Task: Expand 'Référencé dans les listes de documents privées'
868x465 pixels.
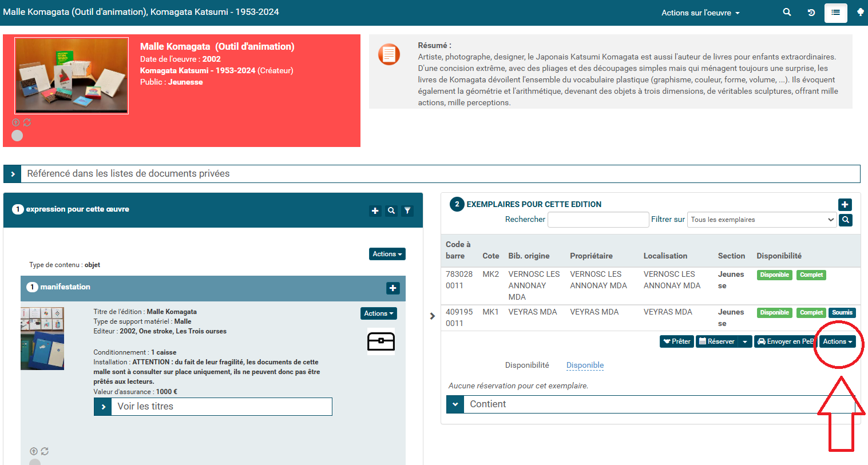Action: click(x=13, y=174)
